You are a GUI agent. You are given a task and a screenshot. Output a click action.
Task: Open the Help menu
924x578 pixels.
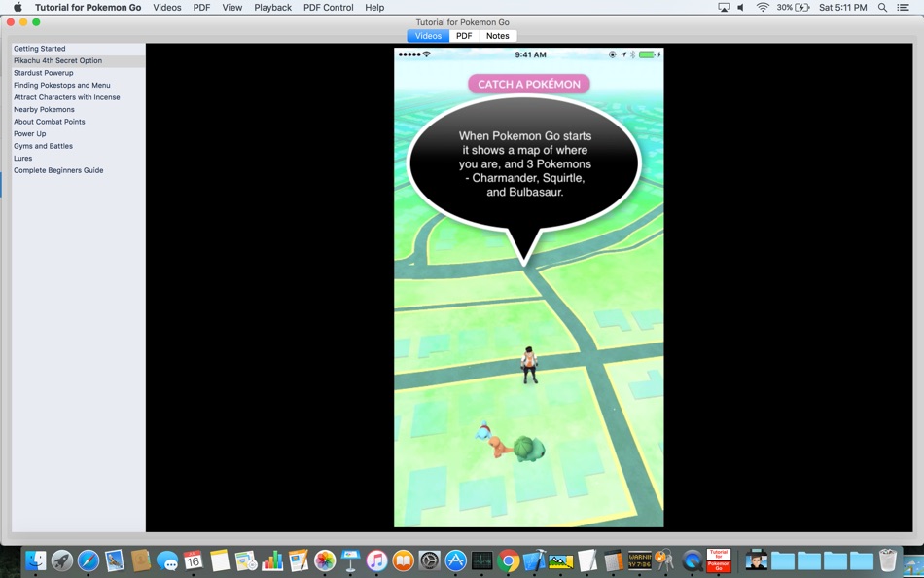click(374, 7)
